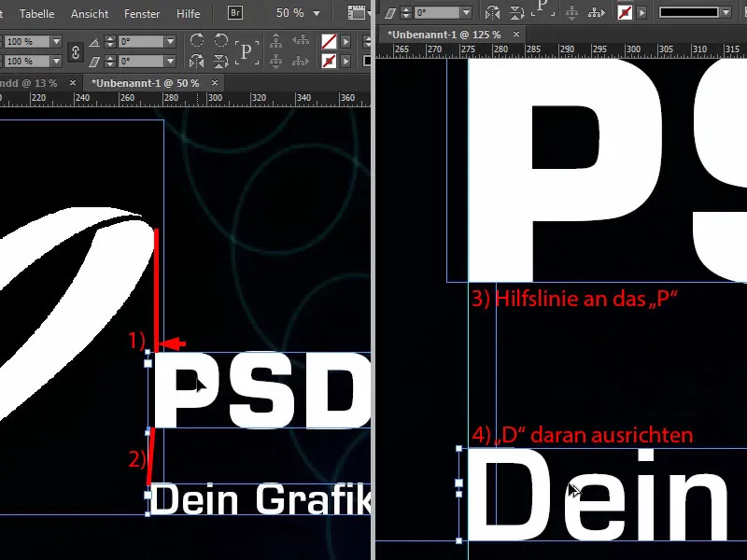The height and width of the screenshot is (560, 747).
Task: Open Adobe Bridge via the Br icon
Action: pos(235,13)
